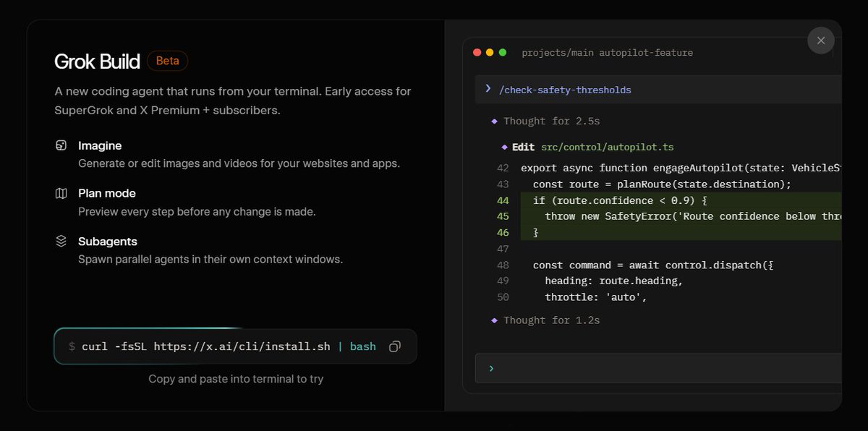Click line 49 heading: route.heading
The image size is (868, 431).
pos(613,281)
